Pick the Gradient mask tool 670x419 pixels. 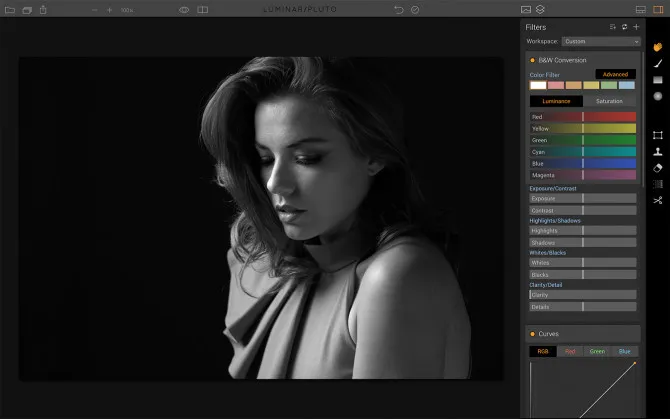click(x=658, y=80)
